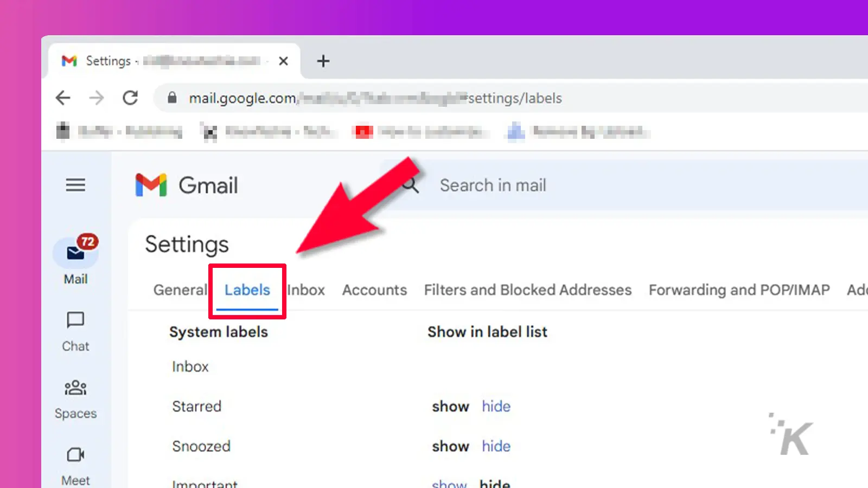The image size is (868, 488).
Task: Open the Spaces section in sidebar
Action: (75, 400)
